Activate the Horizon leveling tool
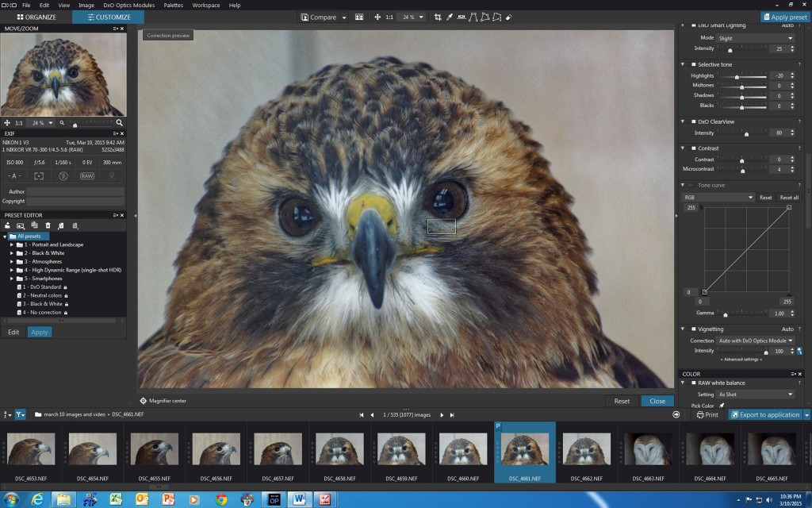 (x=461, y=17)
